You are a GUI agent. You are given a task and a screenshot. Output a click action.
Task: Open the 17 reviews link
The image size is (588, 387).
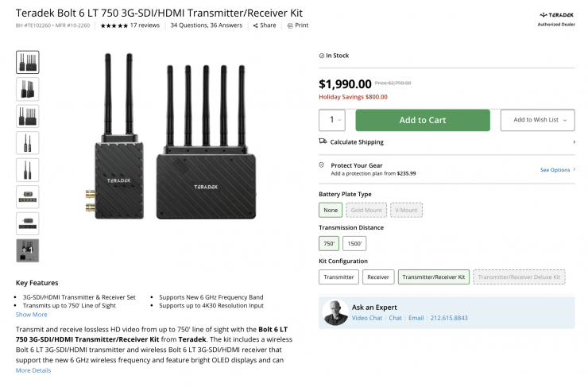pyautogui.click(x=145, y=25)
